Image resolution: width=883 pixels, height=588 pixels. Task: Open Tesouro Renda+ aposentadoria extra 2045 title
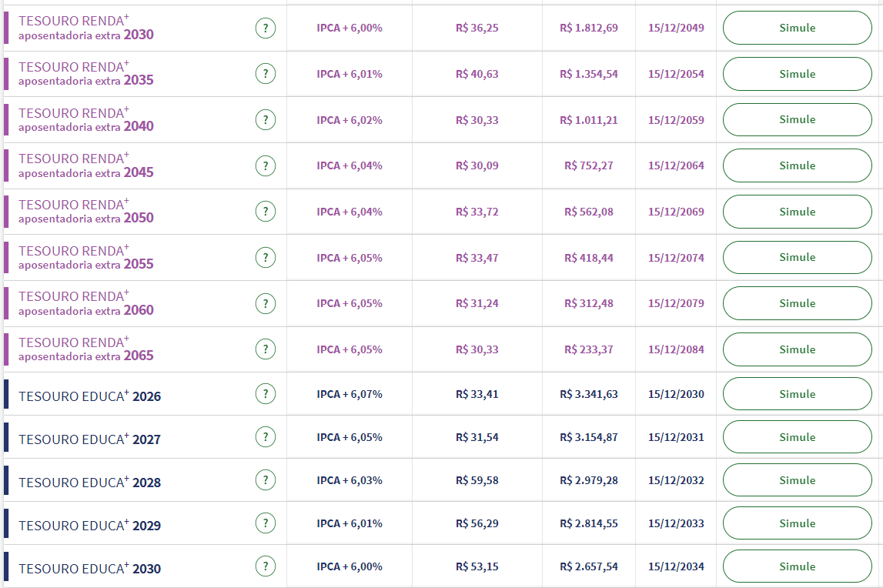click(86, 165)
